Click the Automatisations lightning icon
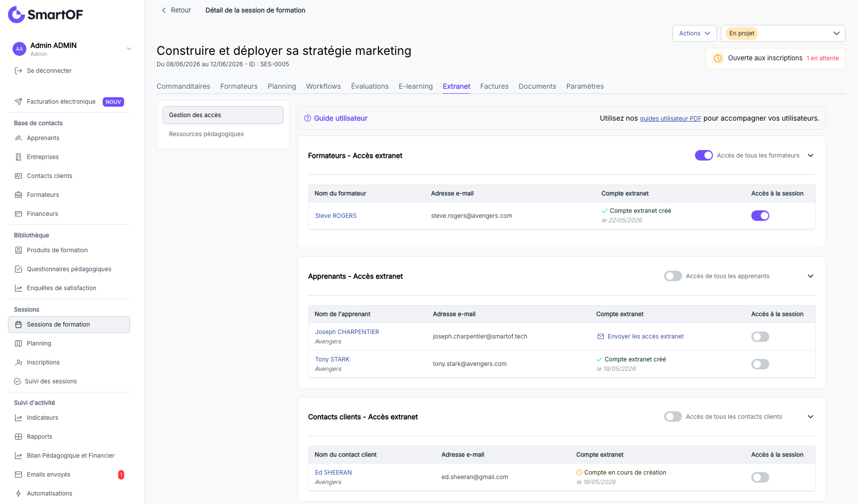The height and width of the screenshot is (504, 857). click(x=18, y=494)
